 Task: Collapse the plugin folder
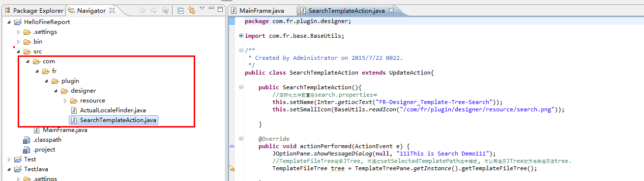tap(46, 81)
